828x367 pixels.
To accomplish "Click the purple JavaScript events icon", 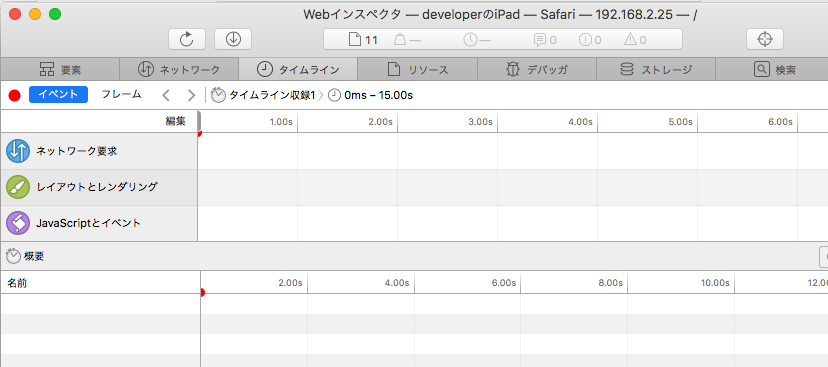I will [x=18, y=223].
